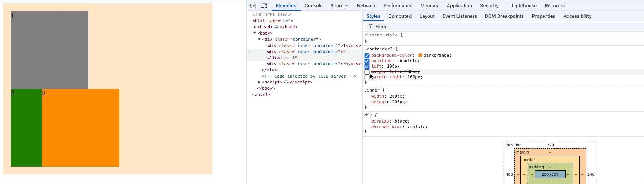
Task: Open the Security tab
Action: click(x=489, y=6)
